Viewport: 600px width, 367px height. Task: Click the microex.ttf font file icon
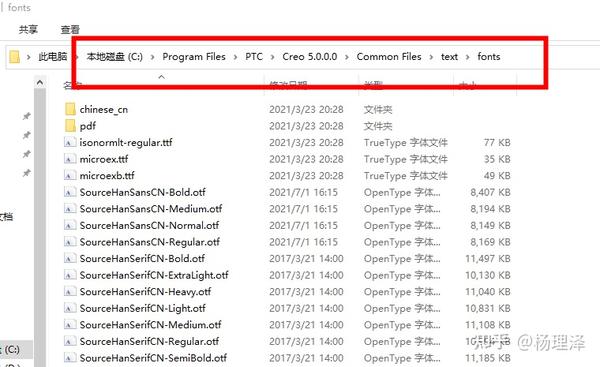(x=69, y=159)
